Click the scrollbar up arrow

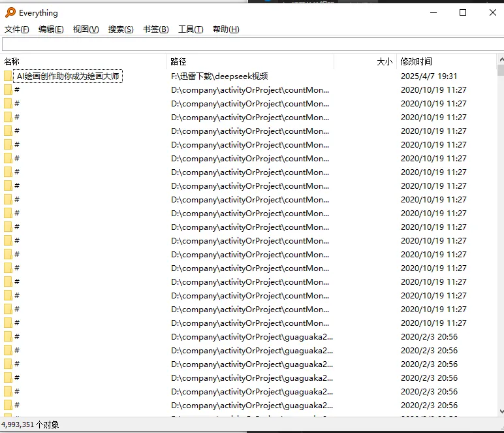pyautogui.click(x=501, y=59)
